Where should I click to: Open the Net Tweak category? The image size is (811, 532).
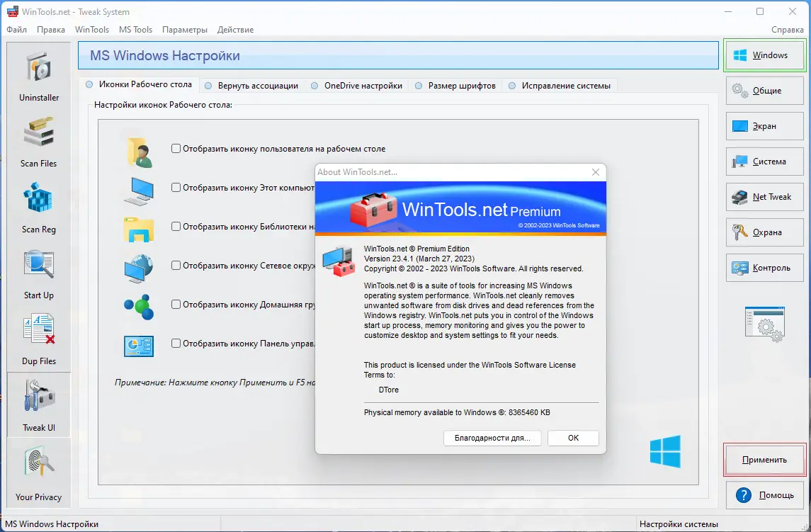[764, 197]
